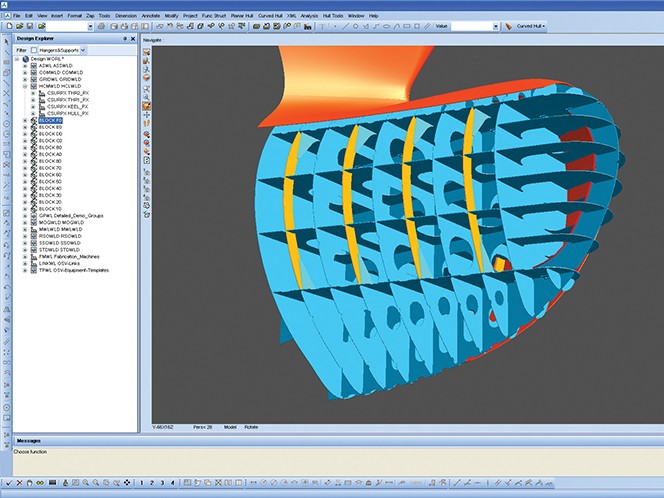Click the highlighted orange view icon in Navigate toolbar

(x=147, y=104)
